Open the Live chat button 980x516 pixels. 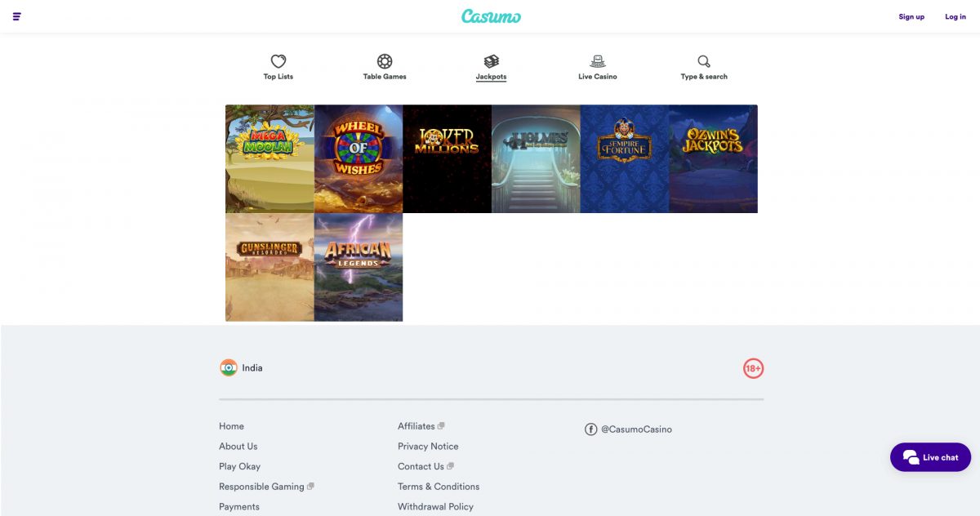tap(930, 457)
